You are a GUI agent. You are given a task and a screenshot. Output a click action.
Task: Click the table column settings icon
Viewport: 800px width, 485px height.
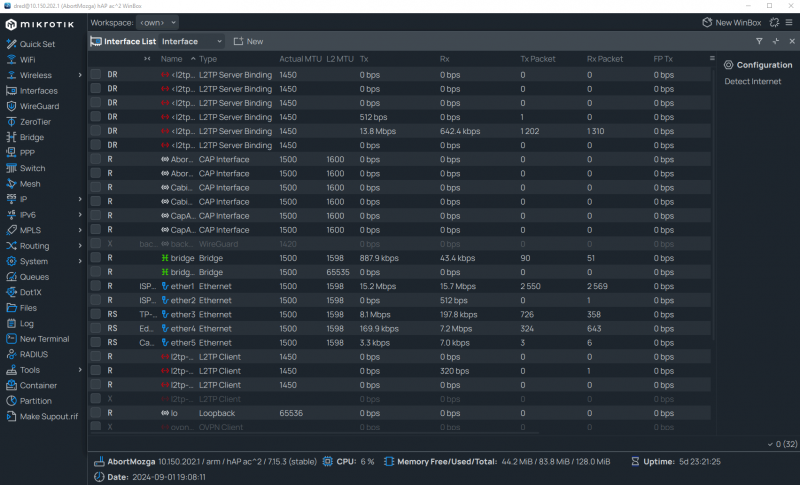click(x=712, y=59)
